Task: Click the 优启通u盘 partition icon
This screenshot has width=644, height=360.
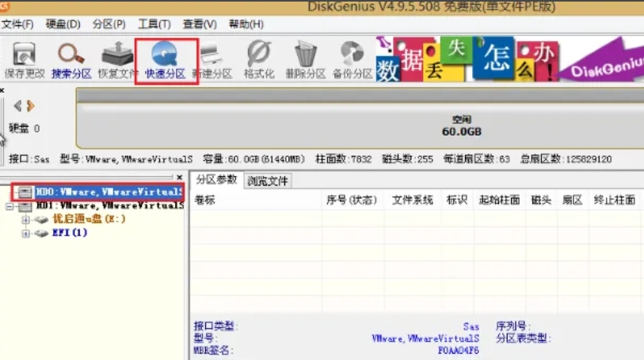Action: pos(41,220)
